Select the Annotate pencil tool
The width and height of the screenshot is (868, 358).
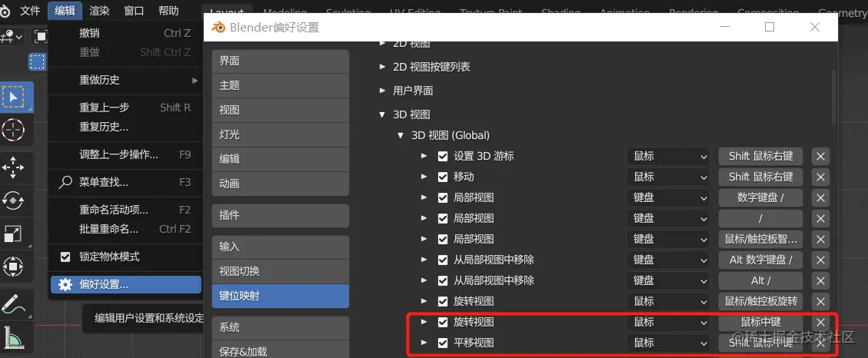[x=15, y=303]
